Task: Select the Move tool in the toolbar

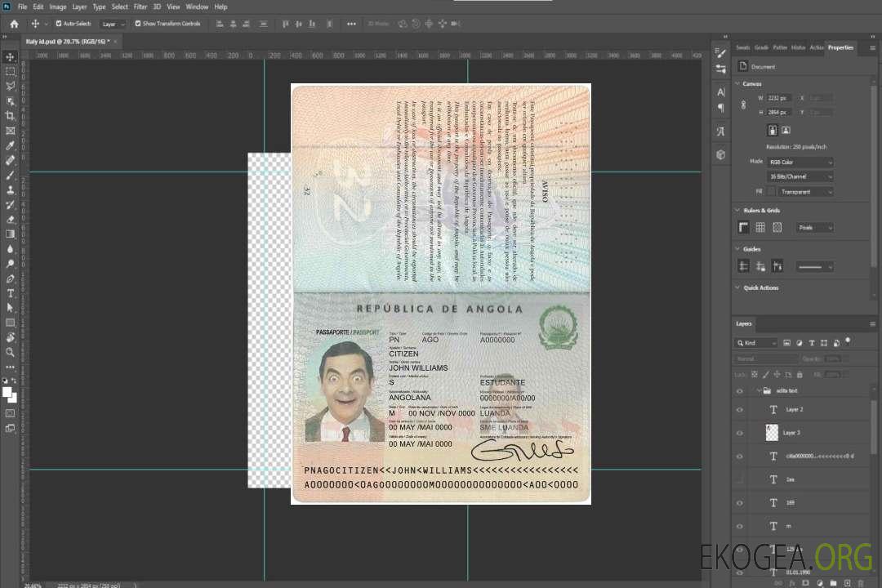Action: [x=10, y=57]
